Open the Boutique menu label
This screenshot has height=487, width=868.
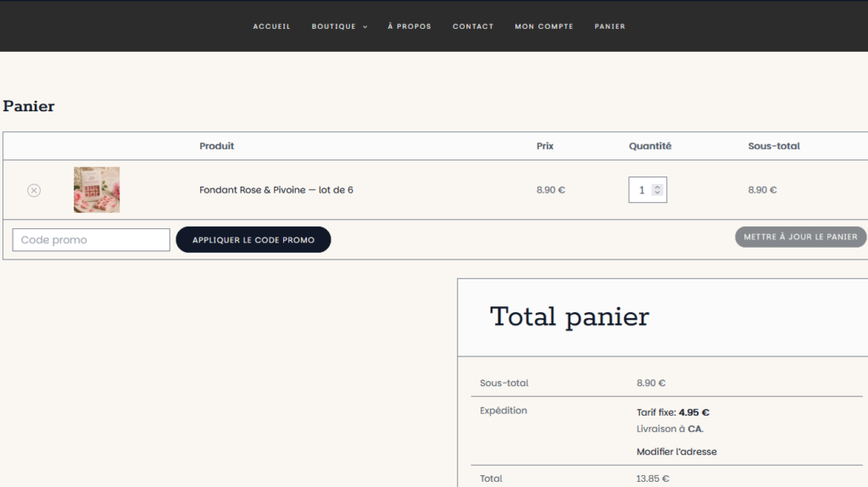334,26
